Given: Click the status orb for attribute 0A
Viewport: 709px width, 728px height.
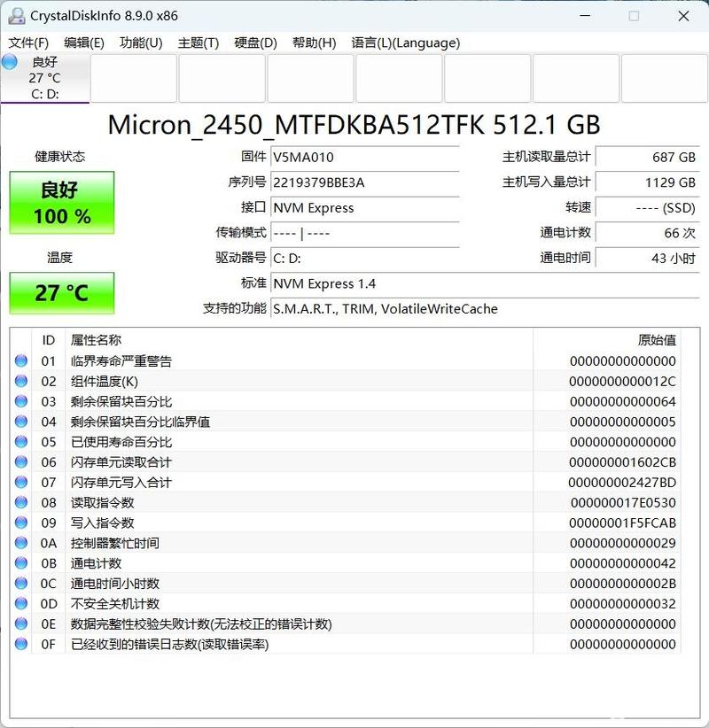Looking at the screenshot, I should click(21, 543).
